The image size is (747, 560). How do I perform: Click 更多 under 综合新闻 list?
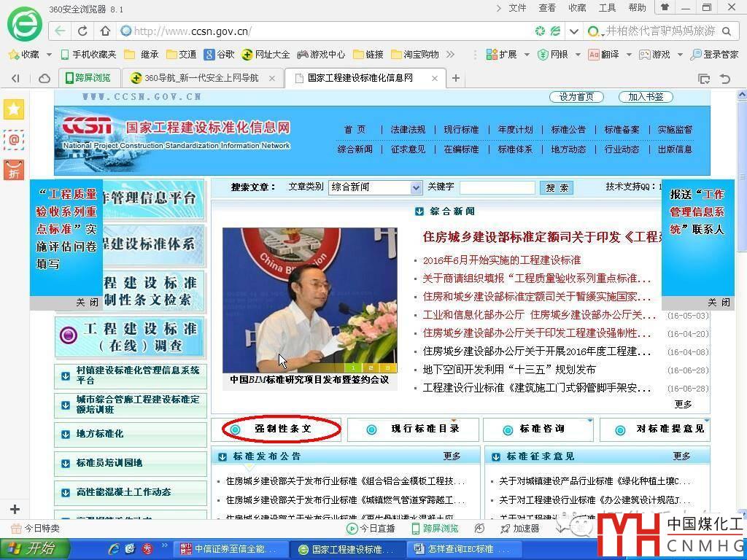(x=683, y=404)
